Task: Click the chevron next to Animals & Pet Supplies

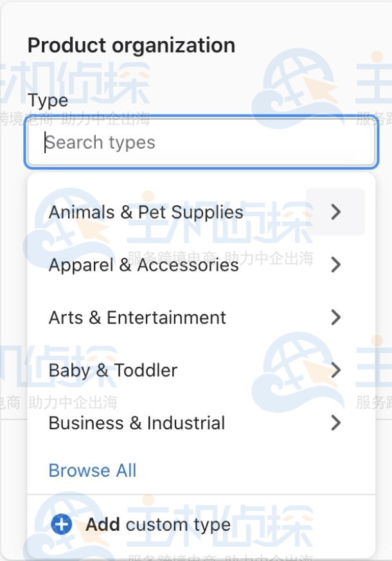Action: 335,212
